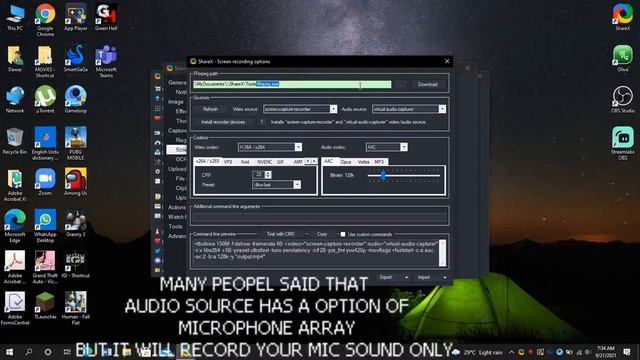Enable the Use custom commands checkbox
The width and height of the screenshot is (640, 360).
(343, 234)
